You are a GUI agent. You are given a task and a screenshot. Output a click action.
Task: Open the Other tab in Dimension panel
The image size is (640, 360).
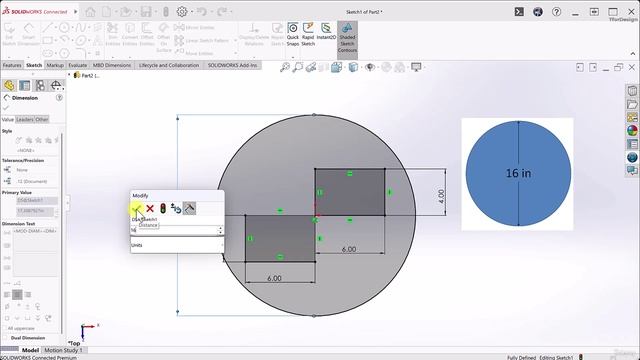(42, 120)
